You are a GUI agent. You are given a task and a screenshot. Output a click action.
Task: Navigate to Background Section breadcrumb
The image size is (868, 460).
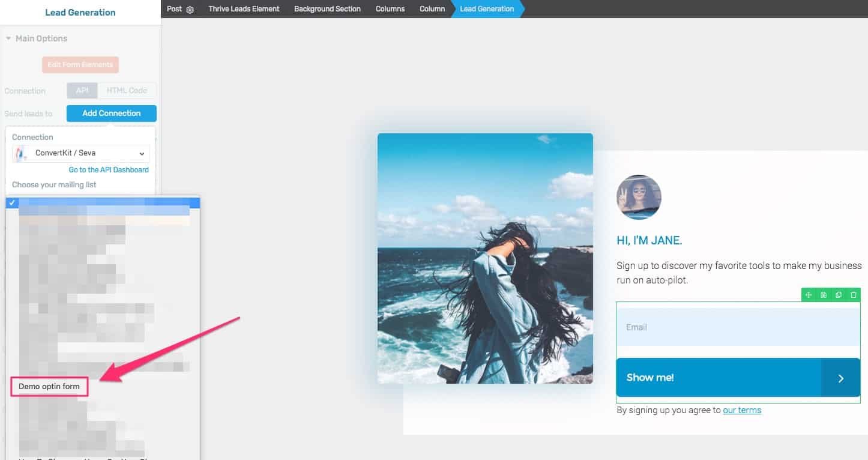[x=328, y=9]
